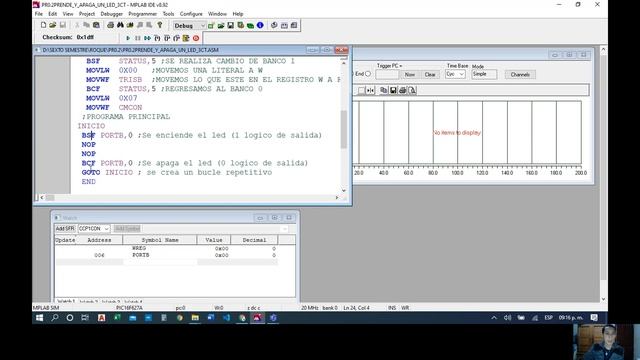The image size is (640, 360).
Task: Click the Trigger PC input field
Action: tap(387, 74)
